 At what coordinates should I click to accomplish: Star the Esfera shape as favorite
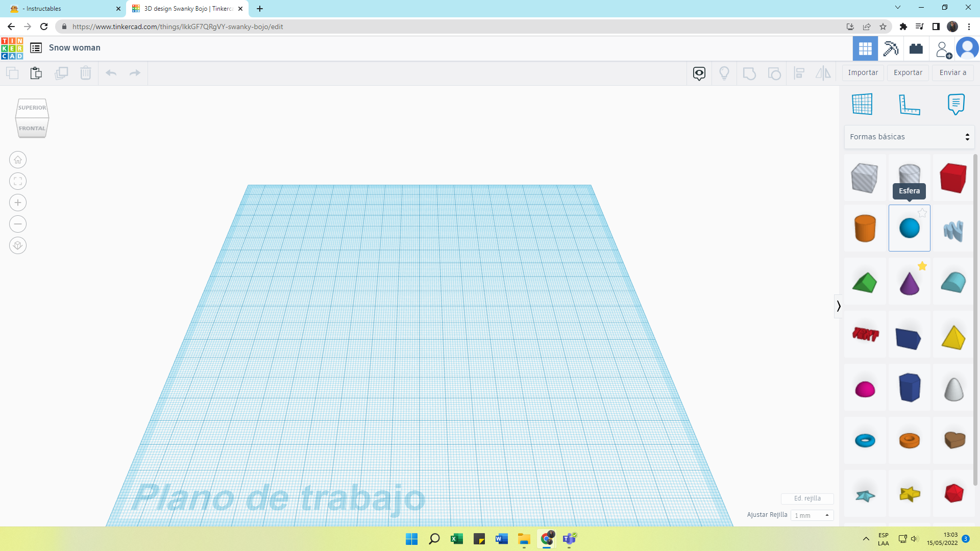[922, 213]
